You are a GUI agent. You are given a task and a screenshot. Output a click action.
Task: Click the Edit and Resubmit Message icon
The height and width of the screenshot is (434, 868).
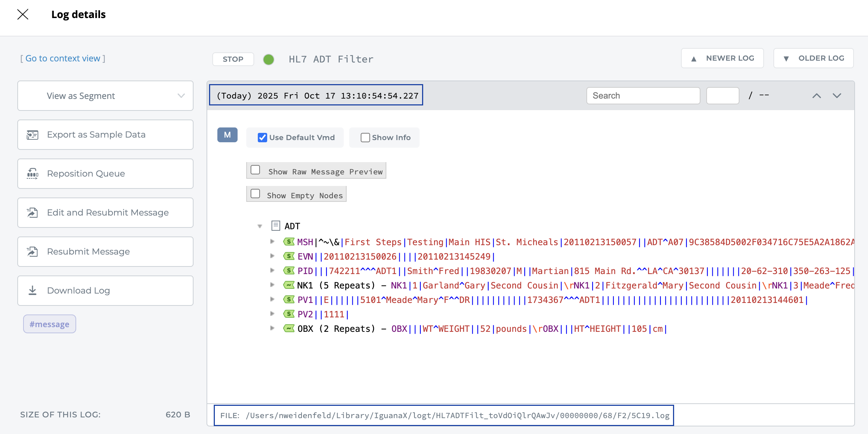(x=32, y=213)
